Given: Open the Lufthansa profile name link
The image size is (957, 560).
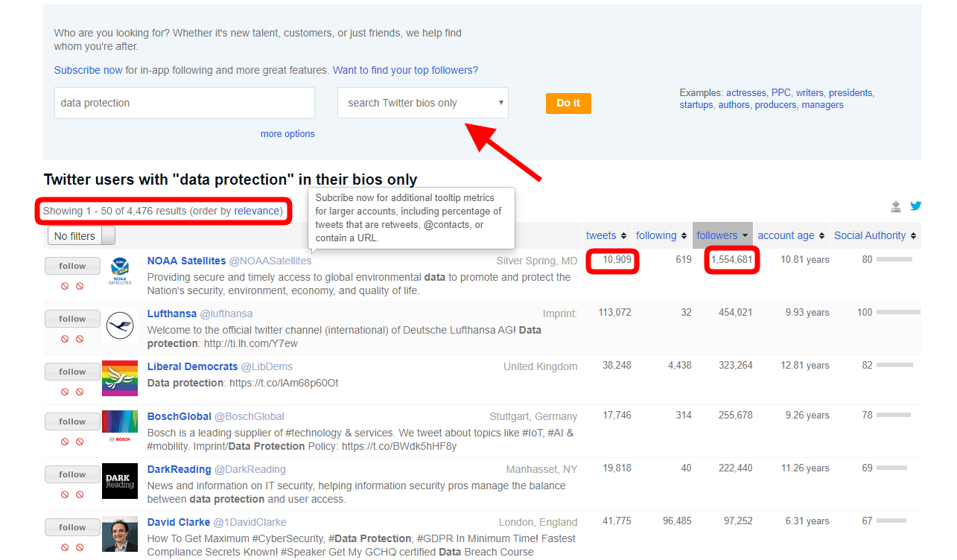Looking at the screenshot, I should coord(172,314).
